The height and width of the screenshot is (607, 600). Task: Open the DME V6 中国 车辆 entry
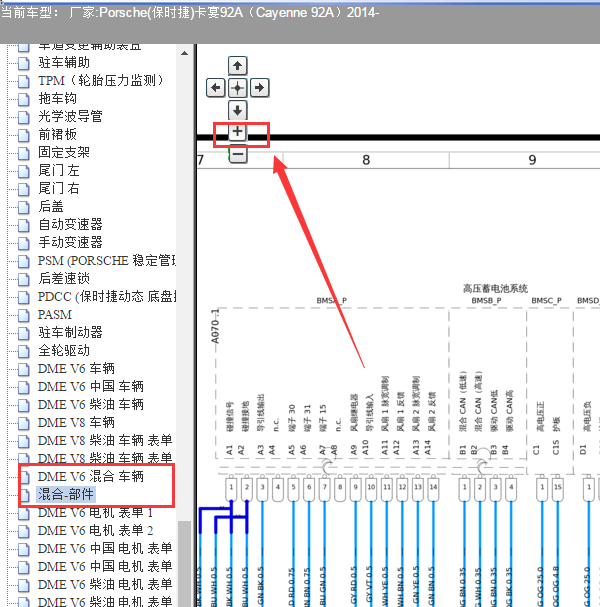(x=91, y=387)
